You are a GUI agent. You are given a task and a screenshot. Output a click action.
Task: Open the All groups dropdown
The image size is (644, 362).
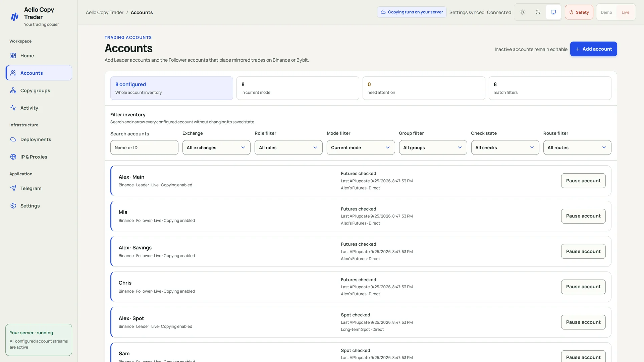[x=433, y=147]
